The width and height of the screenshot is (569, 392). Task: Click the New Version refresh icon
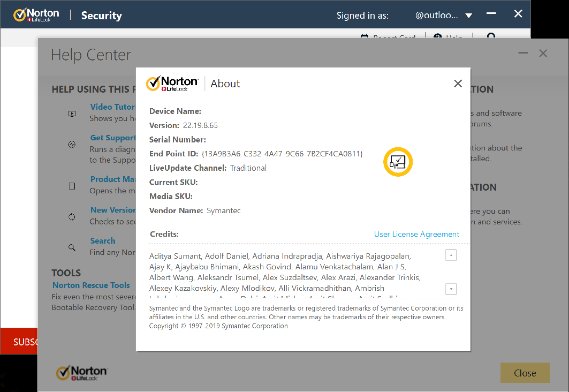[x=72, y=217]
